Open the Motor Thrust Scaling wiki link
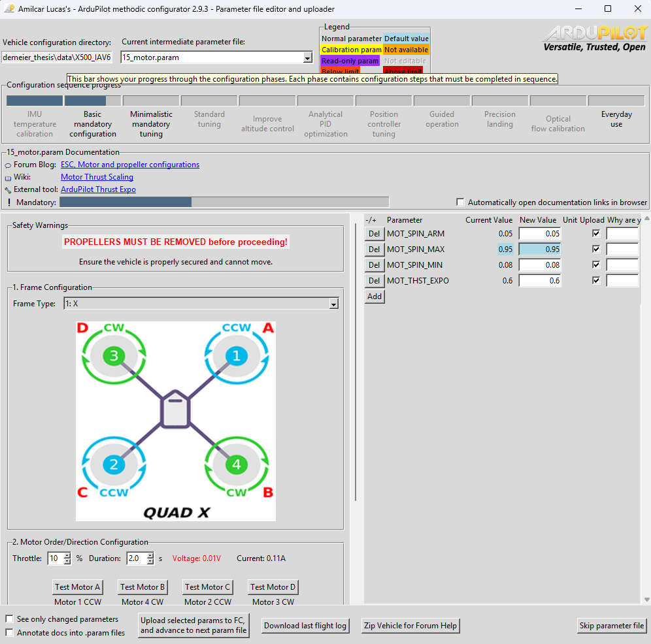Viewport: 651px width, 644px height. pyautogui.click(x=97, y=177)
